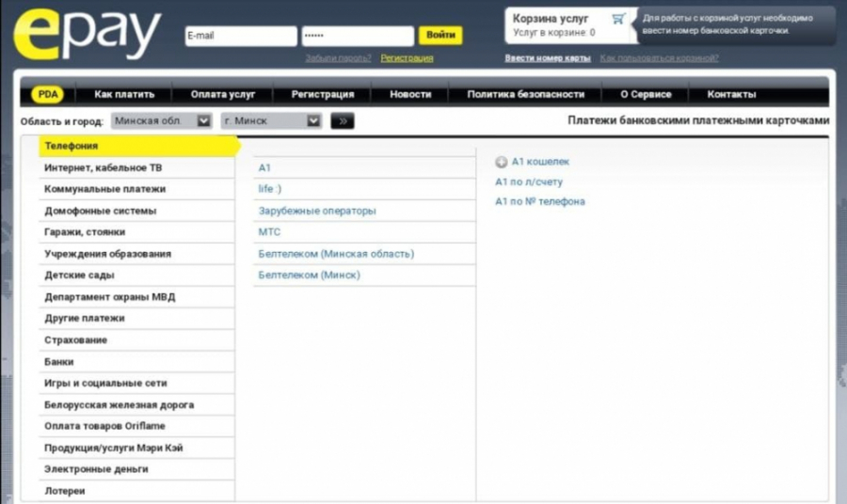Select Лотереи category
This screenshot has width=847, height=504.
pyautogui.click(x=136, y=491)
